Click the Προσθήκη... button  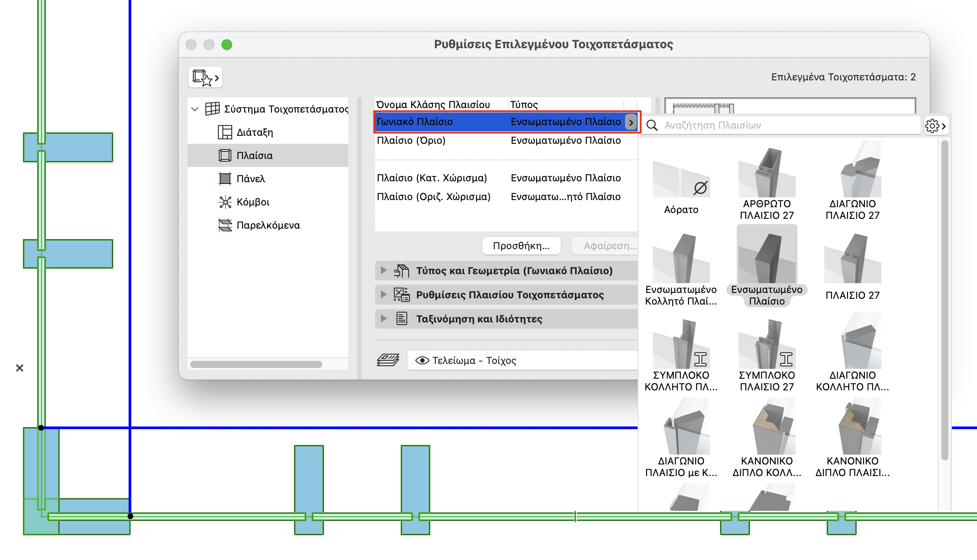521,246
